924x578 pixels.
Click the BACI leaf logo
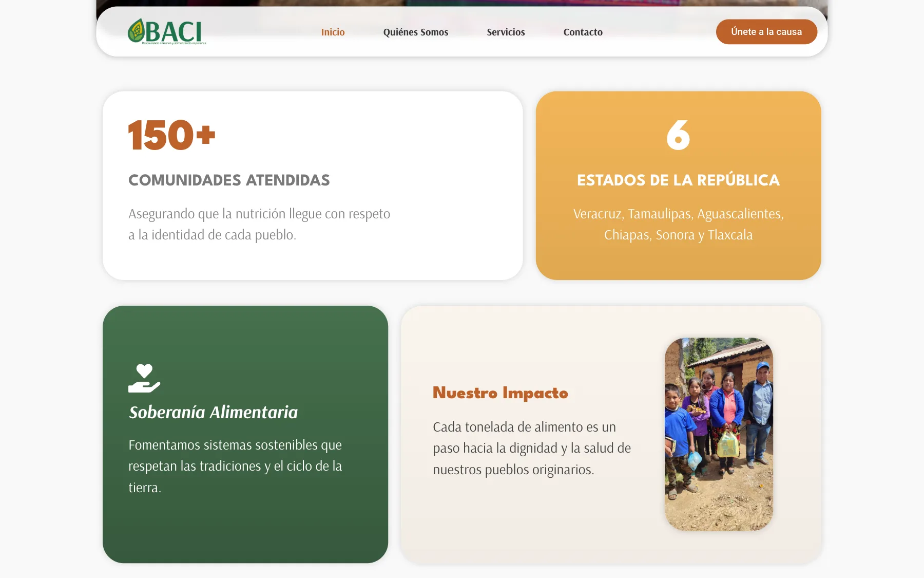tap(166, 32)
